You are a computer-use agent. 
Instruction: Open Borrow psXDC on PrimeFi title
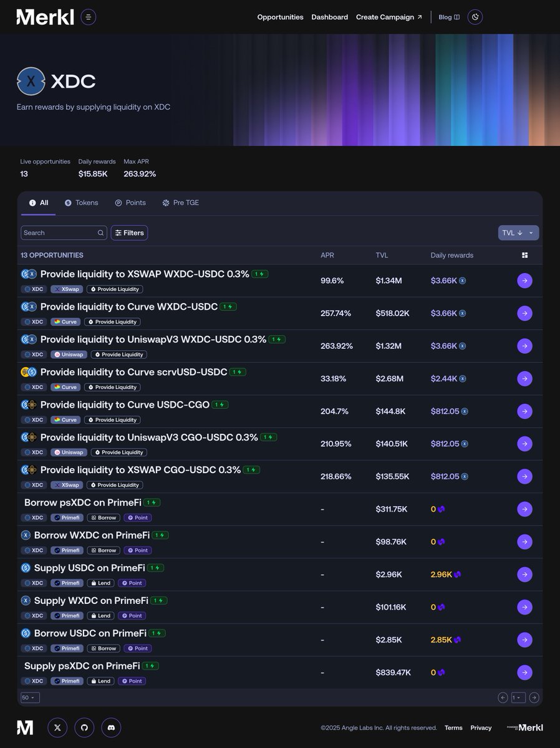pyautogui.click(x=83, y=502)
